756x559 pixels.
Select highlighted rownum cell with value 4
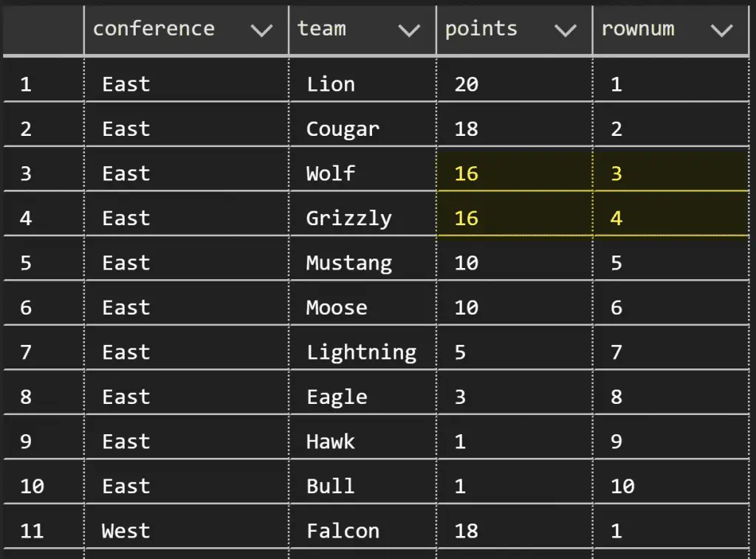pyautogui.click(x=670, y=218)
